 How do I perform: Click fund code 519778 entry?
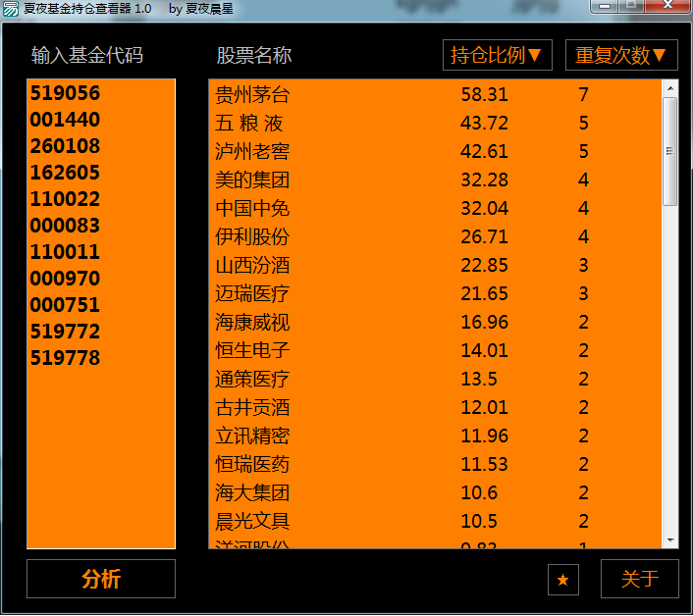[65, 358]
